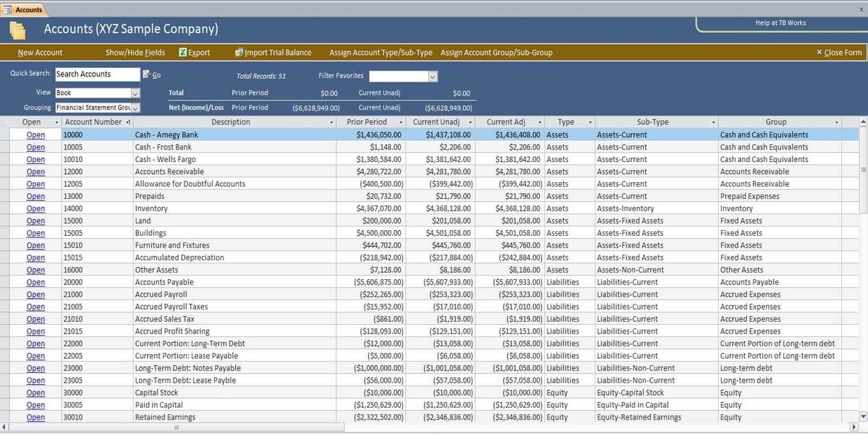This screenshot has height=434, width=868.
Task: Click the Accounts tab form icon
Action: (8, 9)
